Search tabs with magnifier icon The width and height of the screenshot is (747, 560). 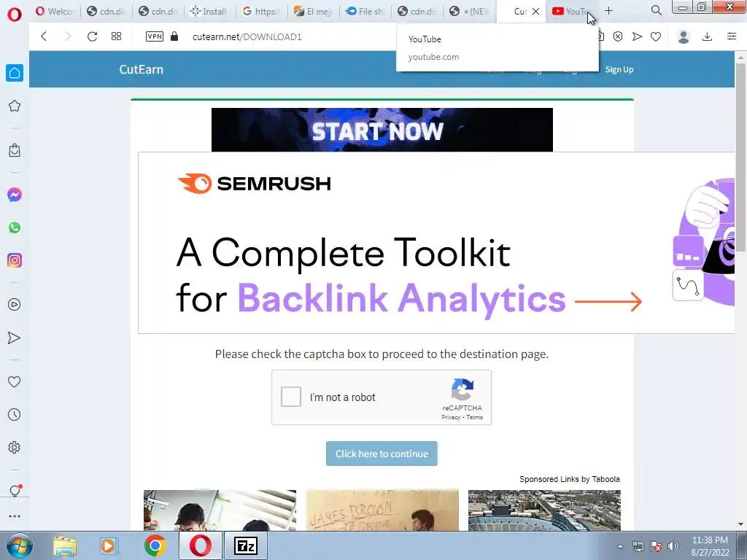pos(657,10)
